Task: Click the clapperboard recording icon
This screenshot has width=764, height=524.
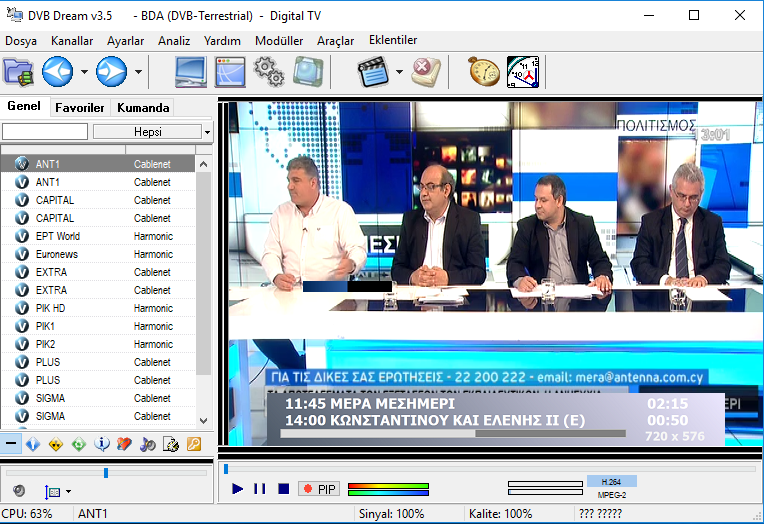Action: click(x=373, y=72)
